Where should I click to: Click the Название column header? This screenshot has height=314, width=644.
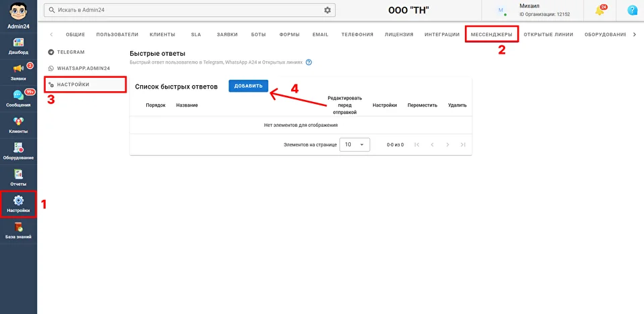(187, 105)
